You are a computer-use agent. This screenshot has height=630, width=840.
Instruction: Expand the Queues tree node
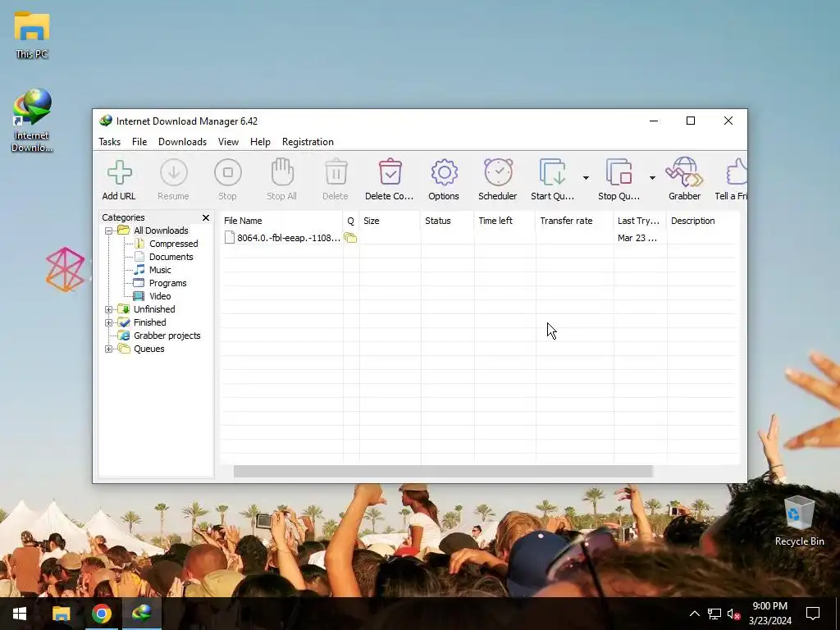109,349
